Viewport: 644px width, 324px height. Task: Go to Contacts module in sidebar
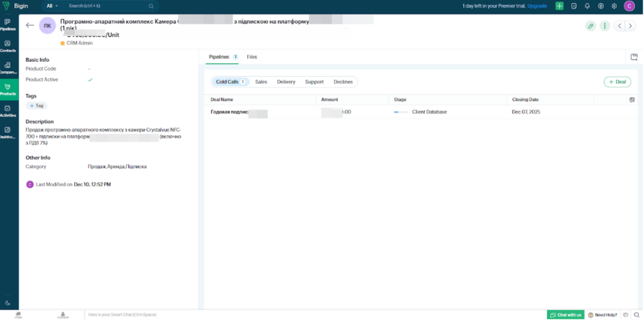pyautogui.click(x=8, y=46)
